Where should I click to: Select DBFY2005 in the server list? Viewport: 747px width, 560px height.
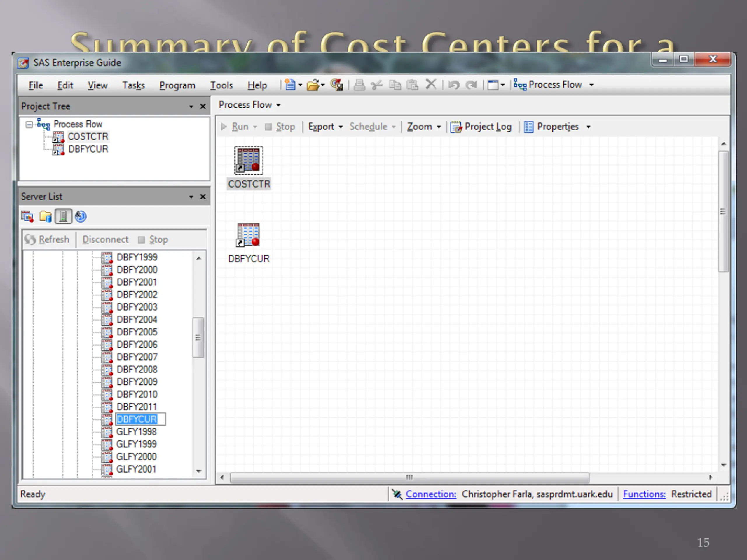pyautogui.click(x=137, y=332)
